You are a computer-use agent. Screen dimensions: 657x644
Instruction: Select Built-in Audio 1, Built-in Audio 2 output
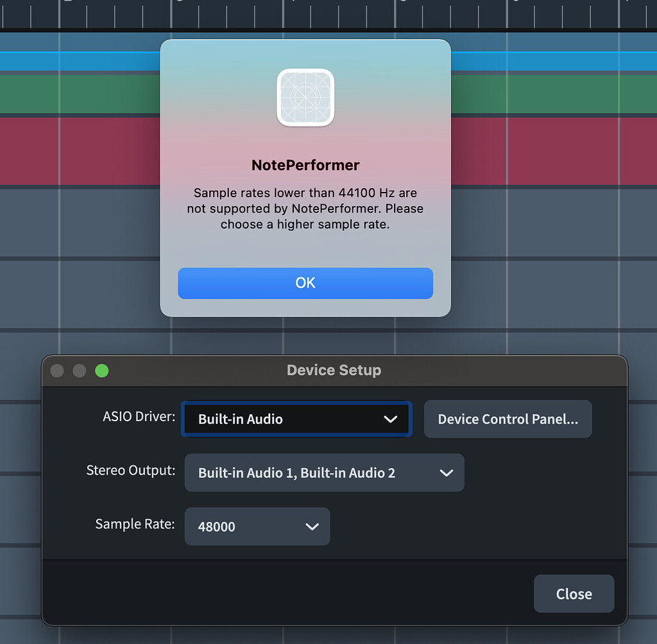[289, 473]
